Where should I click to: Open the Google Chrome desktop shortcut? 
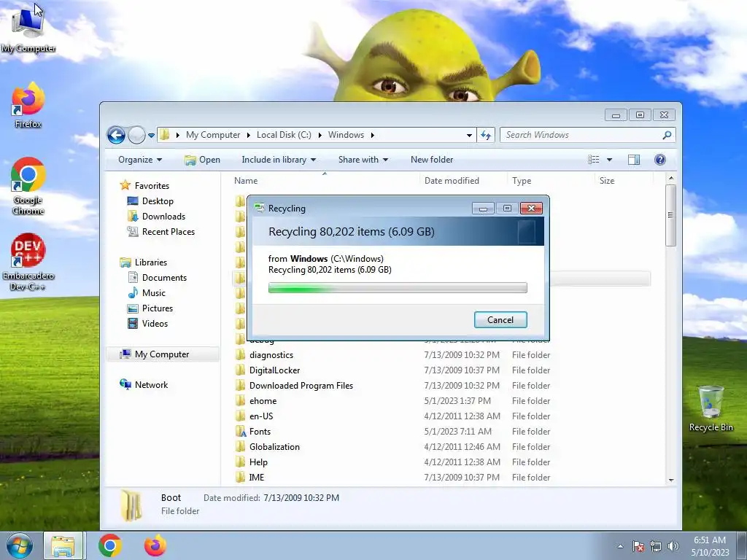(x=28, y=186)
